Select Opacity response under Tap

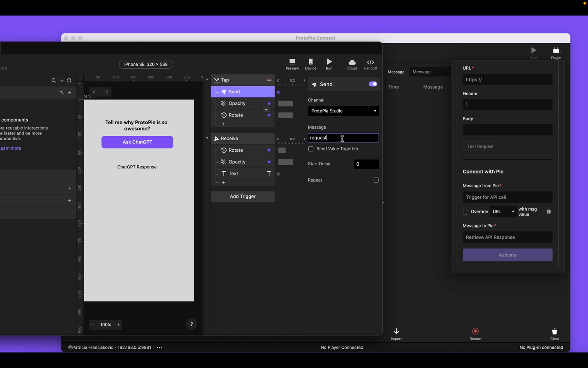(243, 103)
